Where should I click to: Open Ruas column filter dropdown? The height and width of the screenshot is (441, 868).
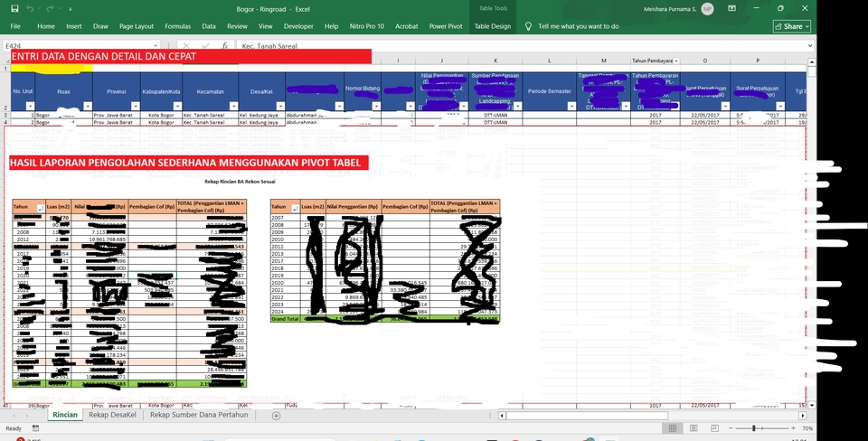click(88, 106)
